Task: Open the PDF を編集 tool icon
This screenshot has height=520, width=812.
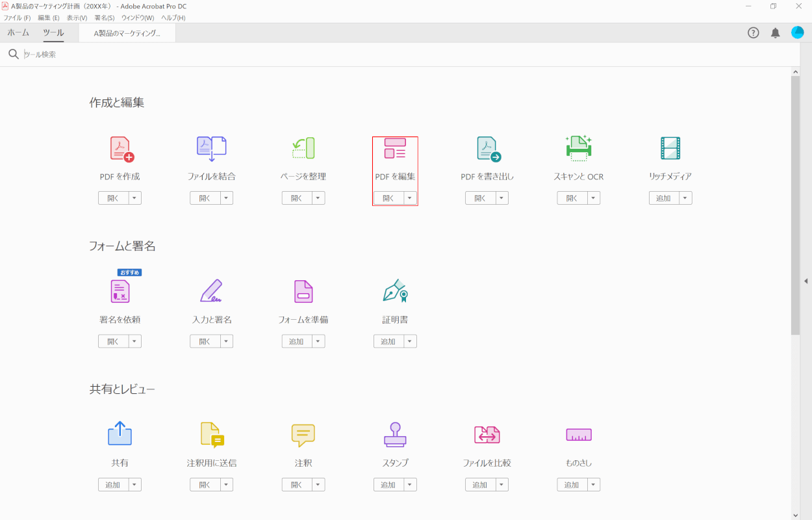Action: [394, 148]
